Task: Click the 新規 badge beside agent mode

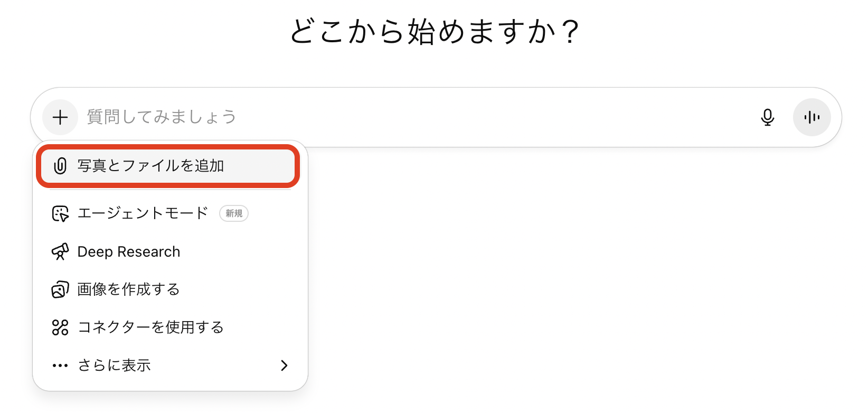Action: click(234, 213)
